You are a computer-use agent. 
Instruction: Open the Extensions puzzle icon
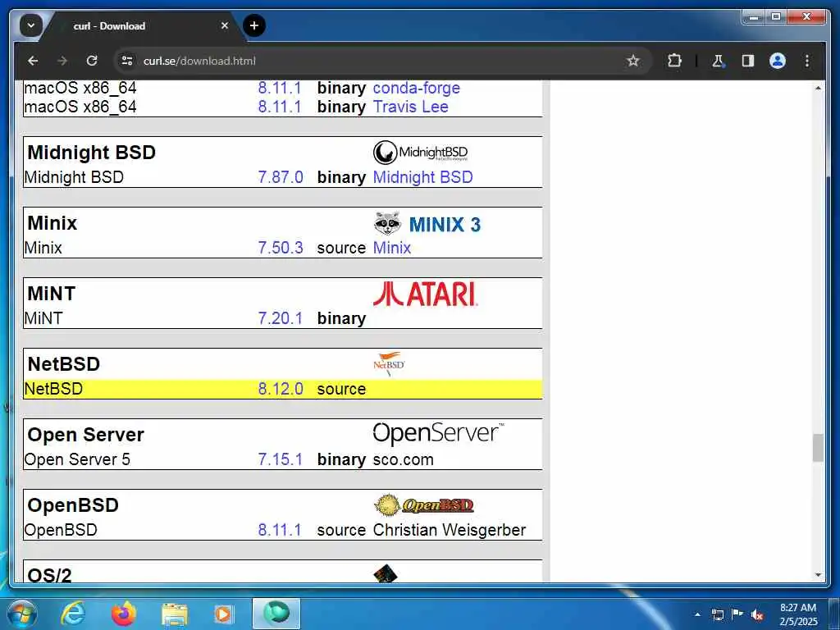[674, 61]
